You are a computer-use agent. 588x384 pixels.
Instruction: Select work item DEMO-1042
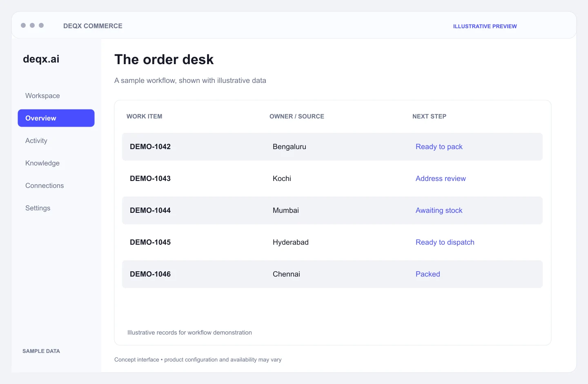pos(150,147)
